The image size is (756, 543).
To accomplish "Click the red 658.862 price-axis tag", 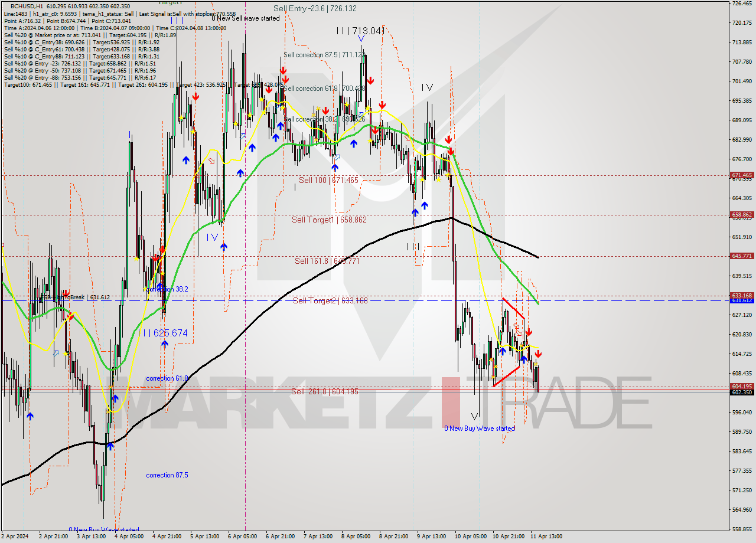I will (742, 215).
